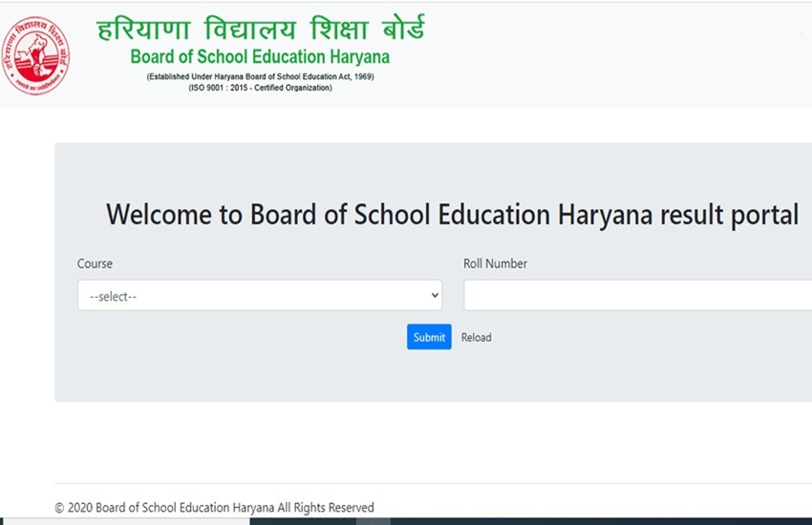812x525 pixels.
Task: Click the Reload link
Action: point(476,337)
